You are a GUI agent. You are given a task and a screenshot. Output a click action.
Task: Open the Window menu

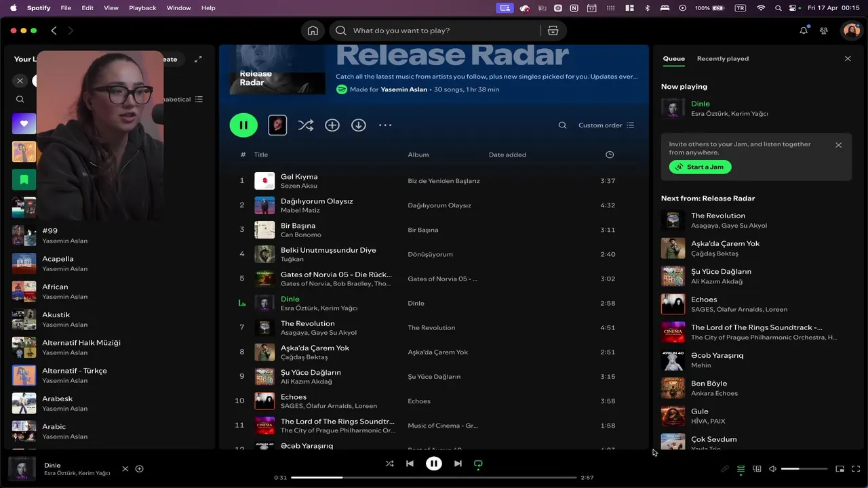(x=179, y=8)
